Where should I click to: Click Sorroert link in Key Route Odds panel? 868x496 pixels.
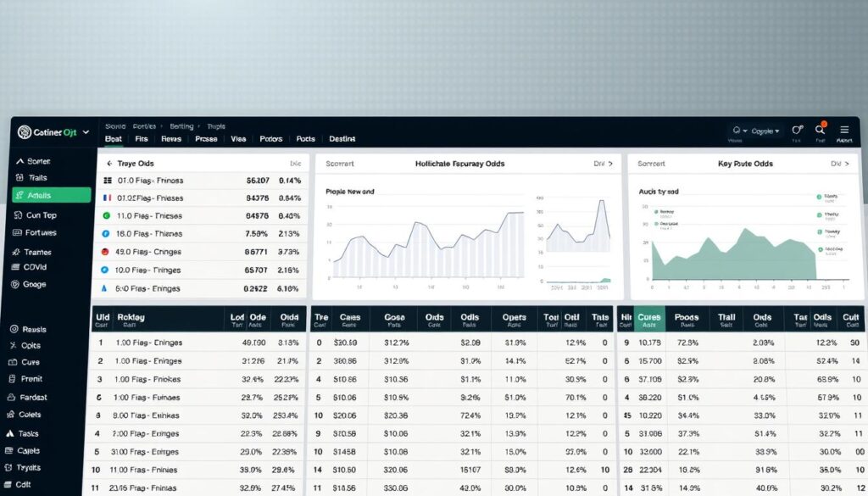click(x=651, y=164)
